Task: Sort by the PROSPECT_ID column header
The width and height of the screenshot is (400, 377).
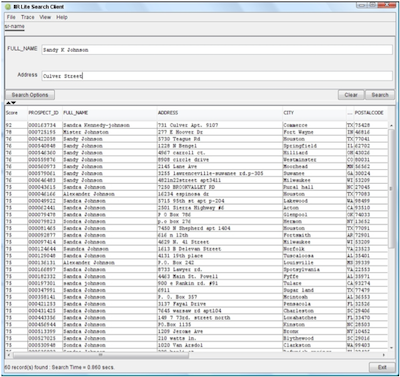Action: coord(45,113)
